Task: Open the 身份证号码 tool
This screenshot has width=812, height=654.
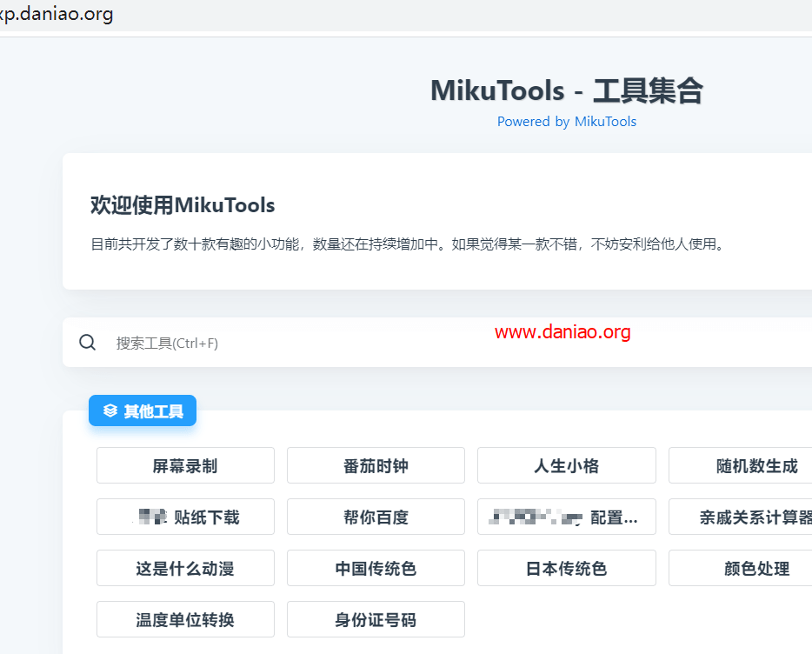Action: tap(376, 619)
